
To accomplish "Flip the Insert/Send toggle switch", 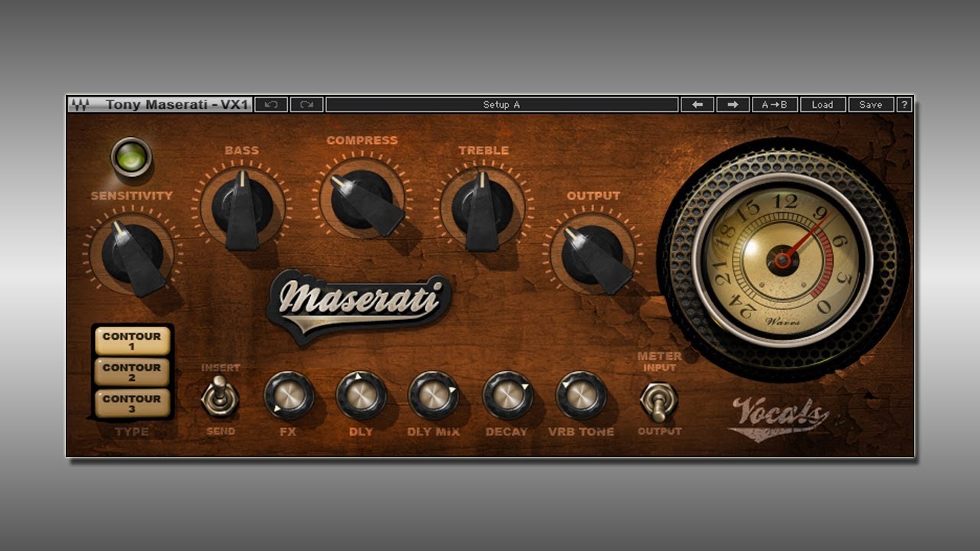I will tap(220, 397).
